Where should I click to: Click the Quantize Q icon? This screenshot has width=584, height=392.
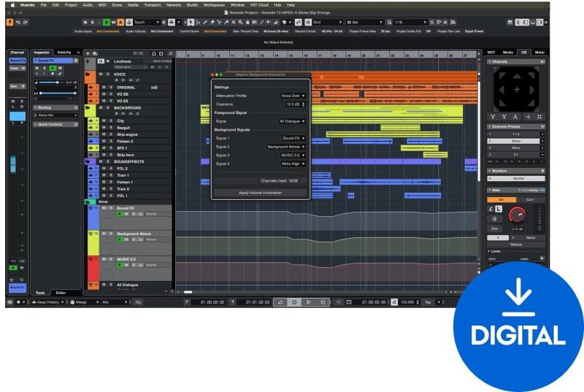389,23
